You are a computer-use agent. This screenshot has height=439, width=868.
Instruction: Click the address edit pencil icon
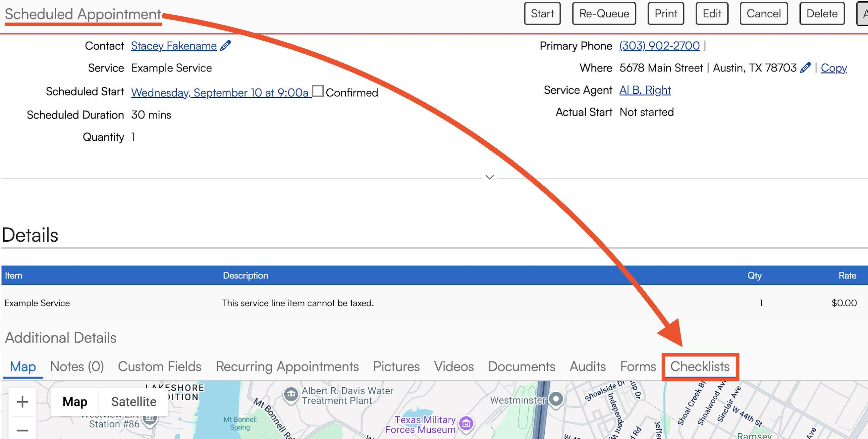805,68
